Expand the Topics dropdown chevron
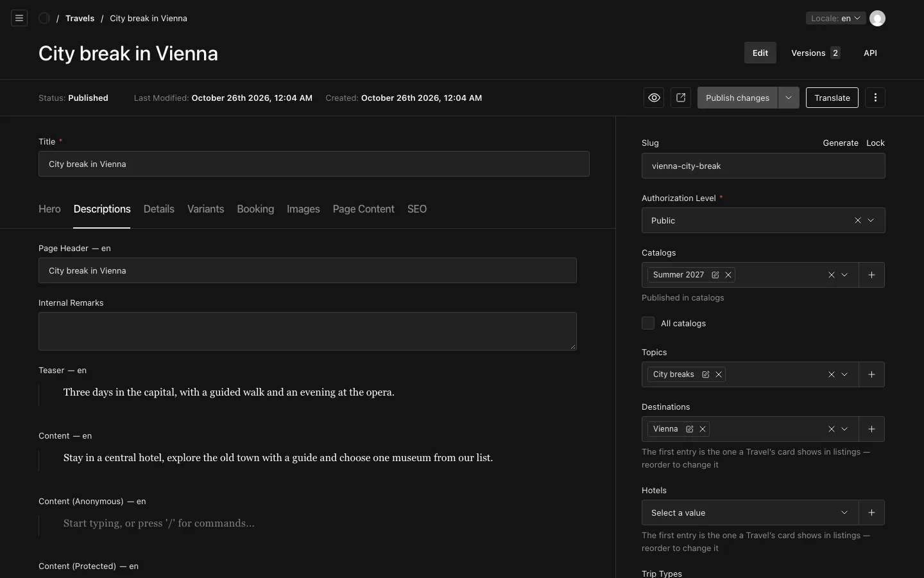Screen dimensions: 924x578 pos(844,374)
